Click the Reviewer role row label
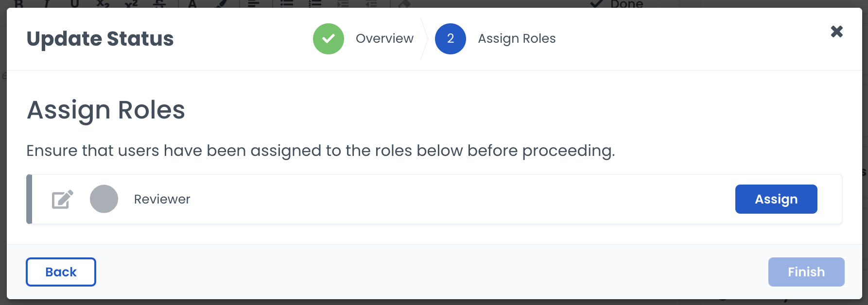The height and width of the screenshot is (305, 868). click(x=162, y=199)
